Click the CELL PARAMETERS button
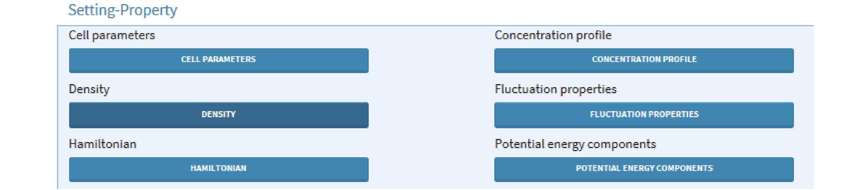The height and width of the screenshot is (190, 868). tap(219, 60)
